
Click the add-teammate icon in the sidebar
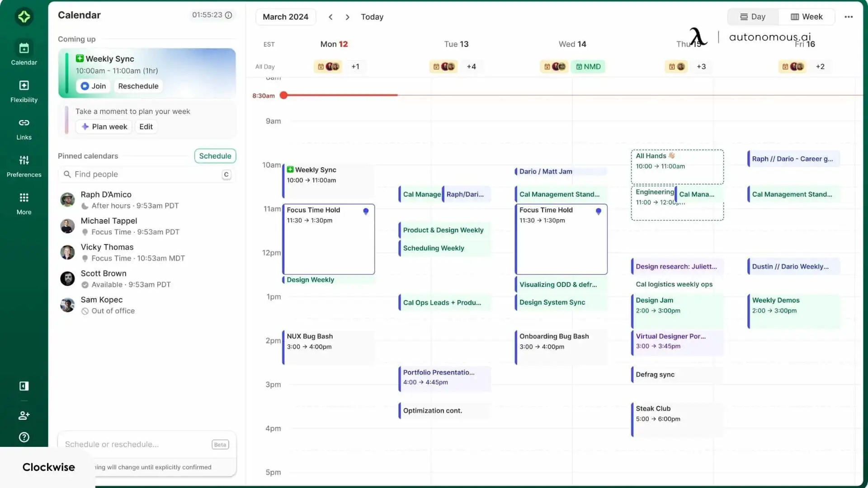tap(24, 415)
